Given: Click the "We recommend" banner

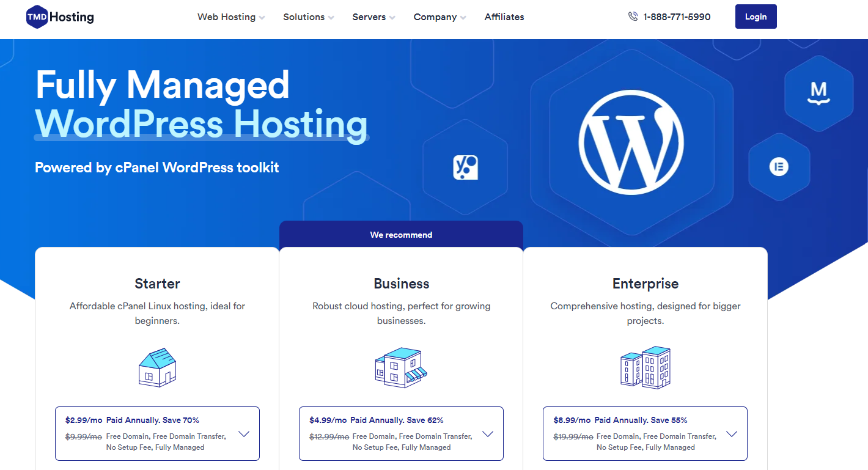Looking at the screenshot, I should click(401, 235).
